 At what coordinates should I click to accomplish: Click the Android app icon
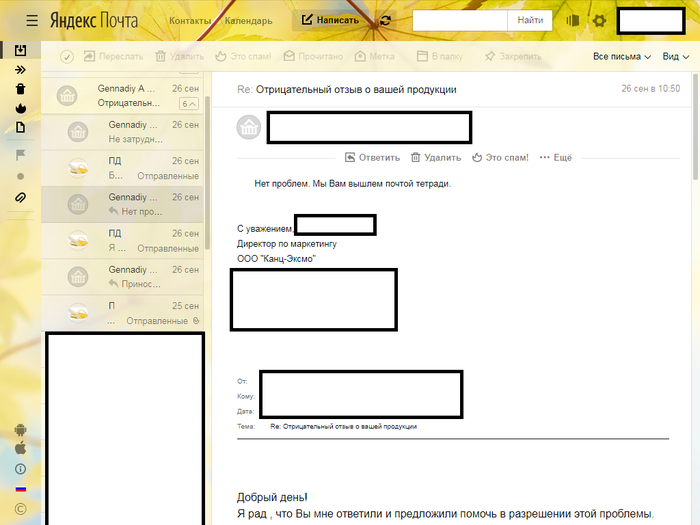pyautogui.click(x=20, y=431)
